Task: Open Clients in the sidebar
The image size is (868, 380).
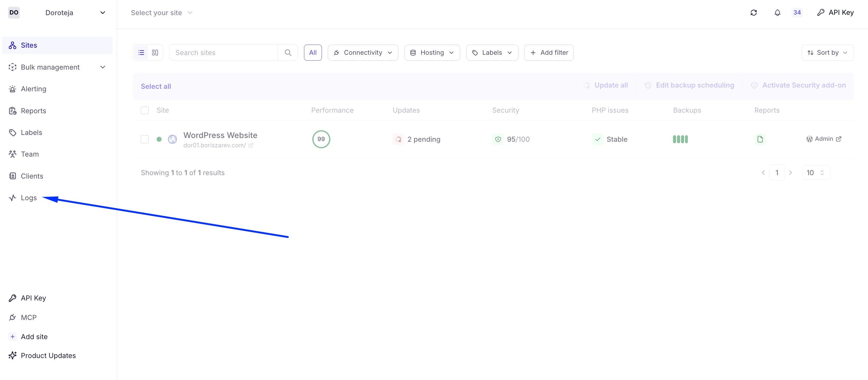Action: (x=57, y=176)
